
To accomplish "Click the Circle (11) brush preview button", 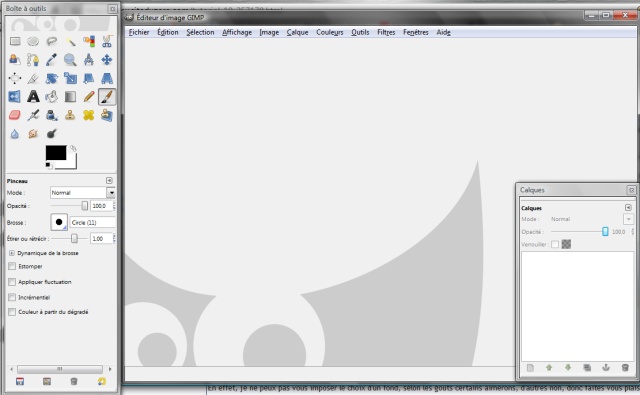I will 59,222.
